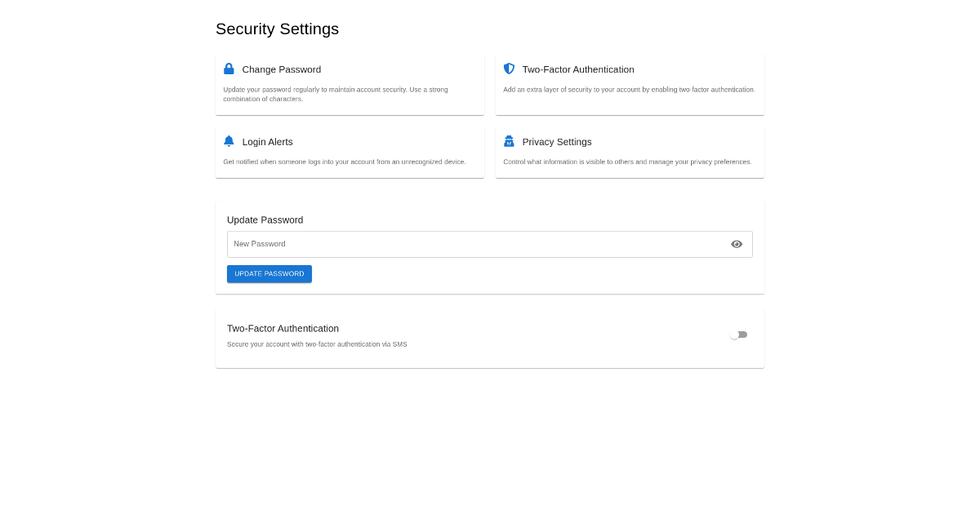This screenshot has height=514, width=980.
Task: Click the Change Password description text
Action: [336, 94]
